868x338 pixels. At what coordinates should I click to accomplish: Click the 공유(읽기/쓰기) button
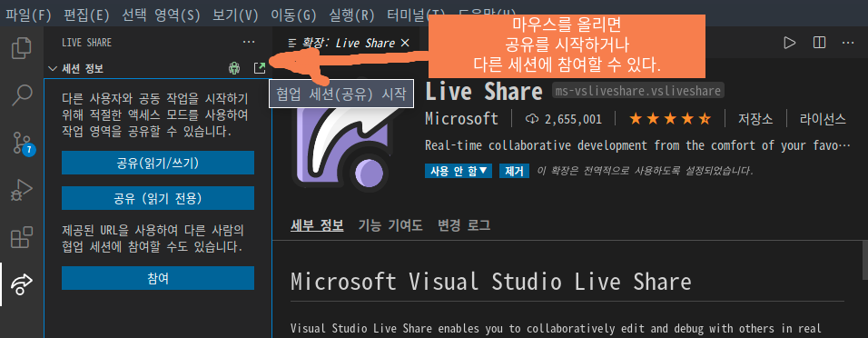(x=158, y=163)
